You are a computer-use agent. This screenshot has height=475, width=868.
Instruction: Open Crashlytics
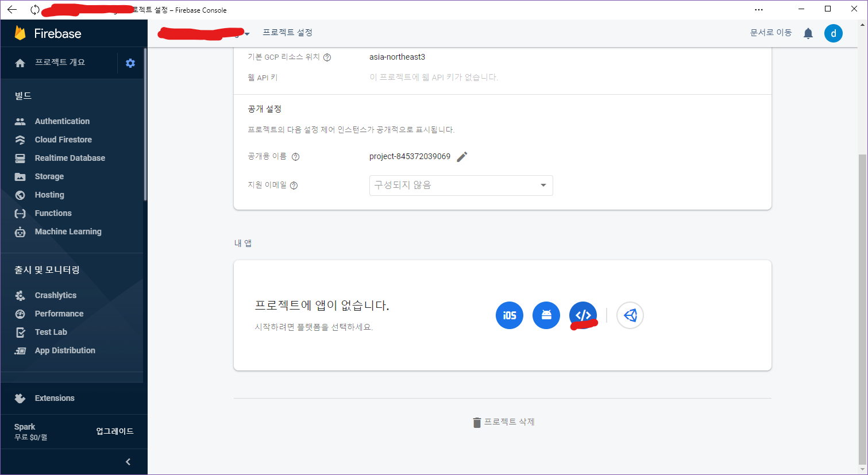pos(56,295)
